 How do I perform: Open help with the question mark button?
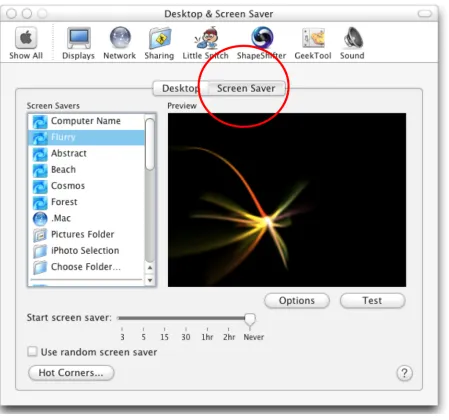tap(404, 373)
